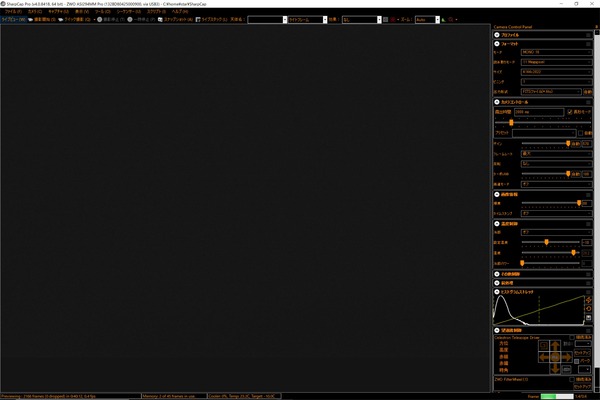The height and width of the screenshot is (400, 600).
Task: Toggle the ZWO FilterWheel connected checkbox
Action: pos(572,380)
